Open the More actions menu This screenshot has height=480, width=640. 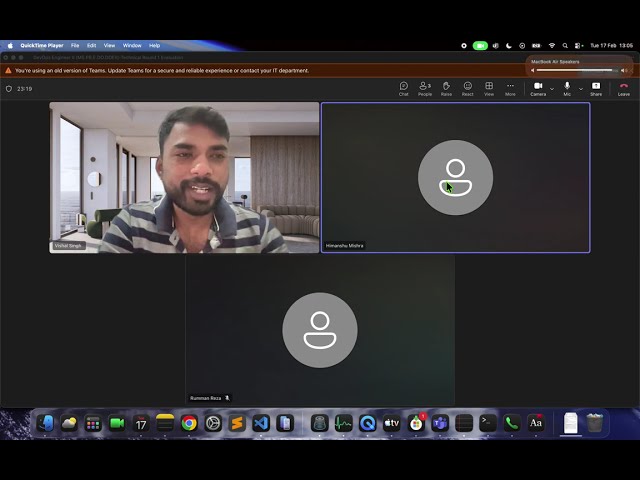(510, 89)
